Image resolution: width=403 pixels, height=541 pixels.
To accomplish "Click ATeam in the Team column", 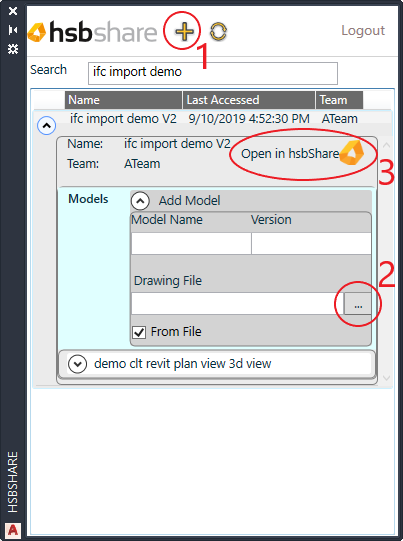I will point(340,119).
